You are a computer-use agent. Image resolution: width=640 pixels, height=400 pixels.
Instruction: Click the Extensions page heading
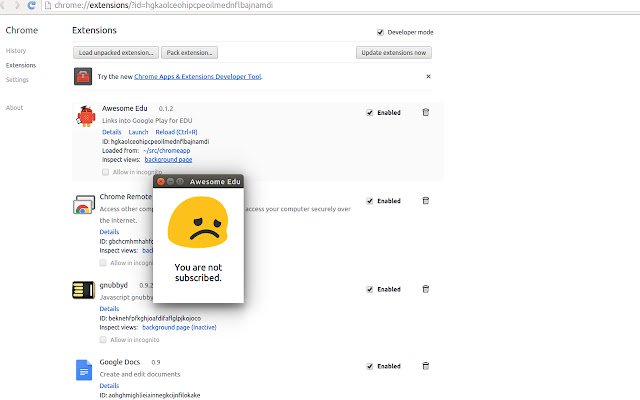tap(94, 30)
